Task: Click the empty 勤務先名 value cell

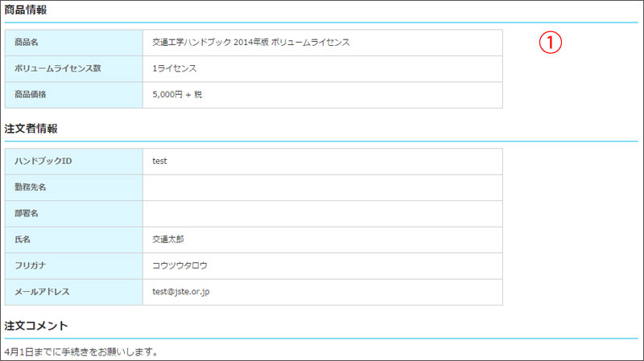Action: (322, 187)
